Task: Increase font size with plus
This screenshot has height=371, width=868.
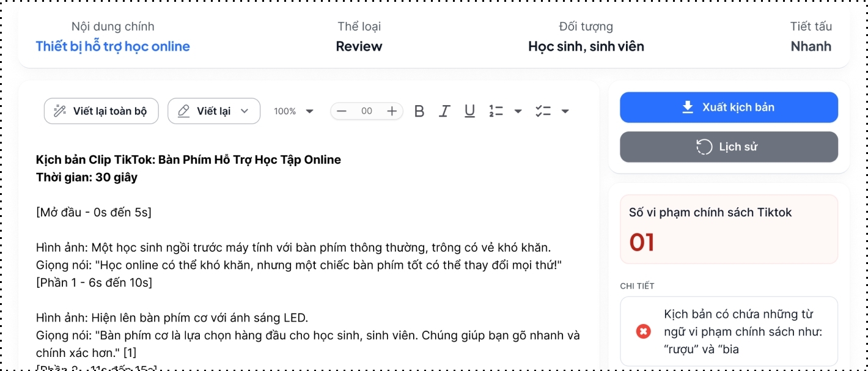Action: pos(392,111)
